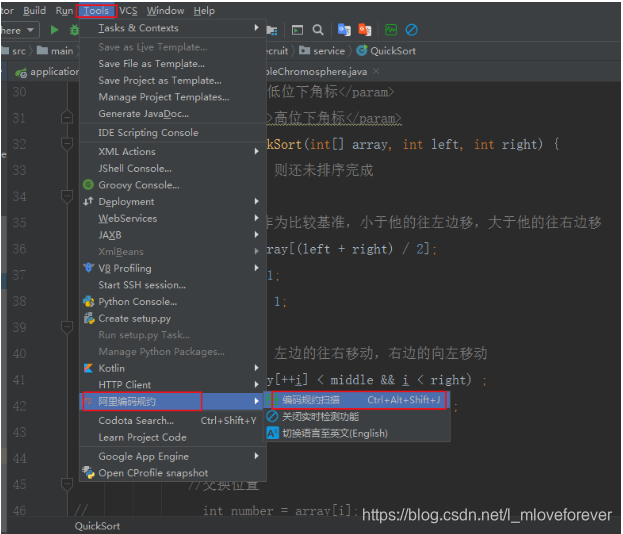This screenshot has width=623, height=534.
Task: Click the orange translate icon
Action: [365, 30]
